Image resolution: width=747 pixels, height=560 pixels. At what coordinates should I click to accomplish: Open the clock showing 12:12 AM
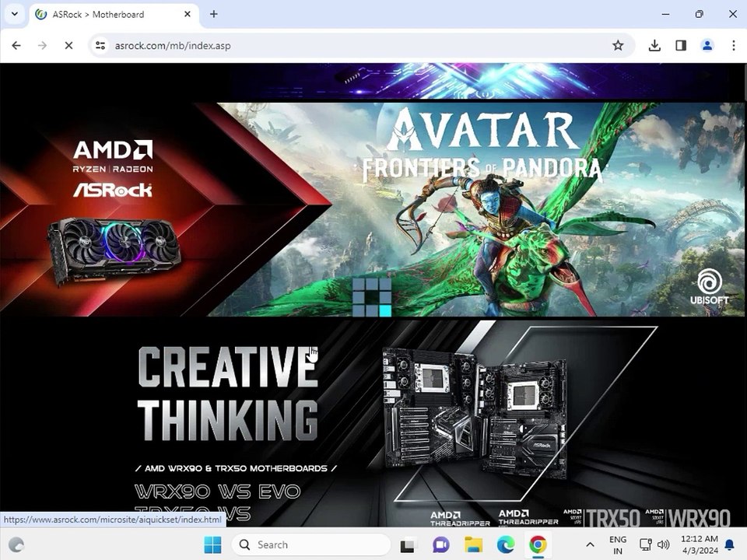700,544
